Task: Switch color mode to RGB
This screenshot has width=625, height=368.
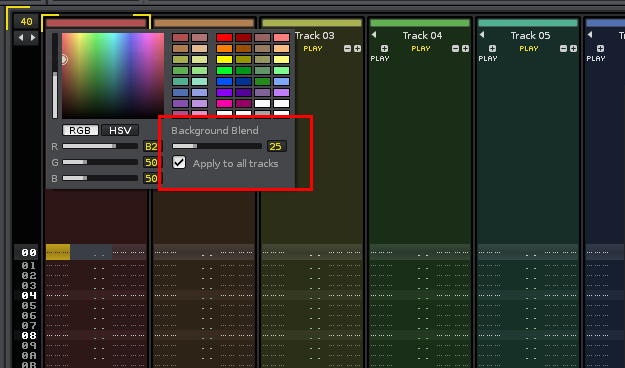Action: [80, 130]
